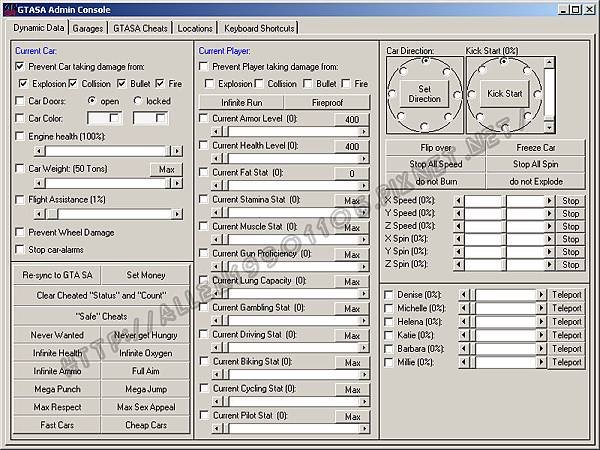Viewport: 600px width, 450px height.
Task: Select top radio in Car Direction circle
Action: [425, 61]
